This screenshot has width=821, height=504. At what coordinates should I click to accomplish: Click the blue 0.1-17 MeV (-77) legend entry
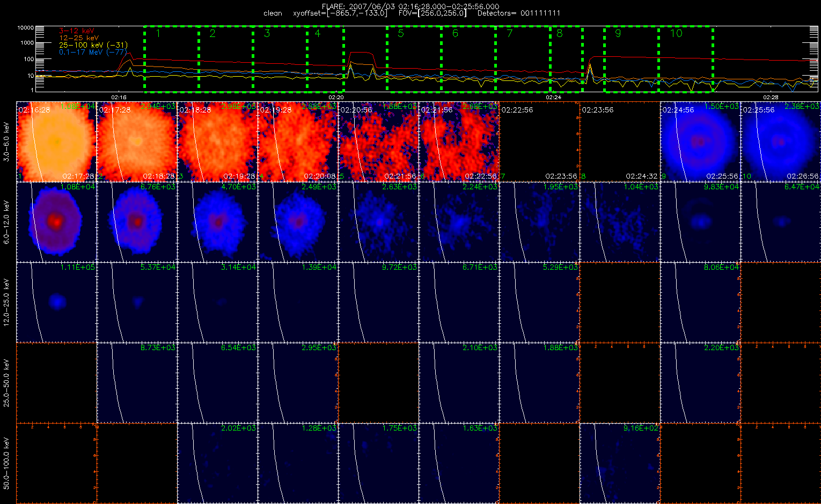pyautogui.click(x=93, y=52)
